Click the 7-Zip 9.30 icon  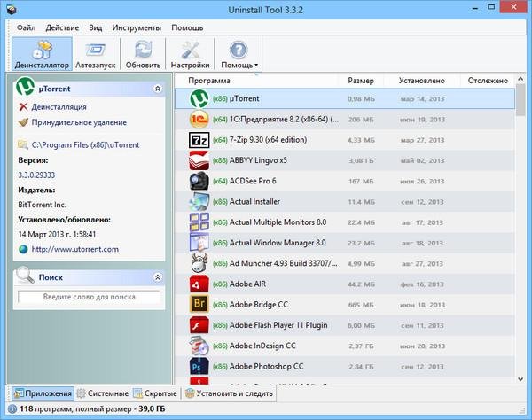(x=199, y=140)
